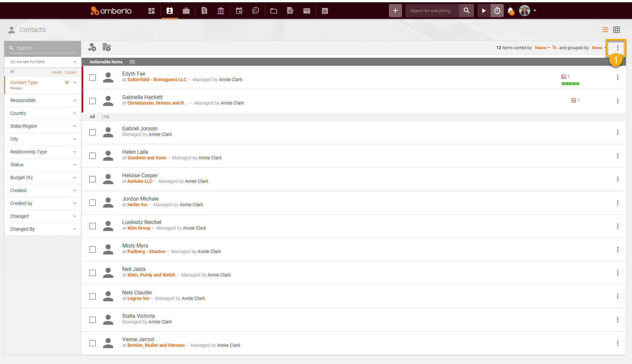This screenshot has height=364, width=632.
Task: Add a new company contact icon
Action: (x=106, y=48)
